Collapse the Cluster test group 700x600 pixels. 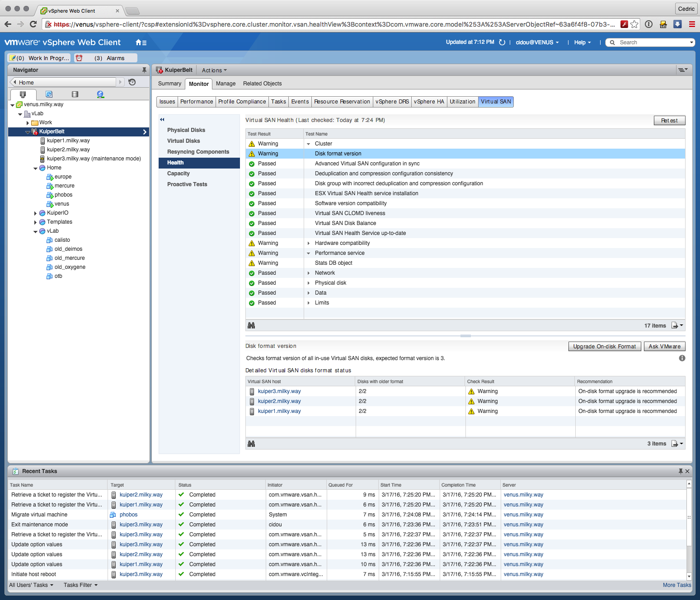pos(309,144)
